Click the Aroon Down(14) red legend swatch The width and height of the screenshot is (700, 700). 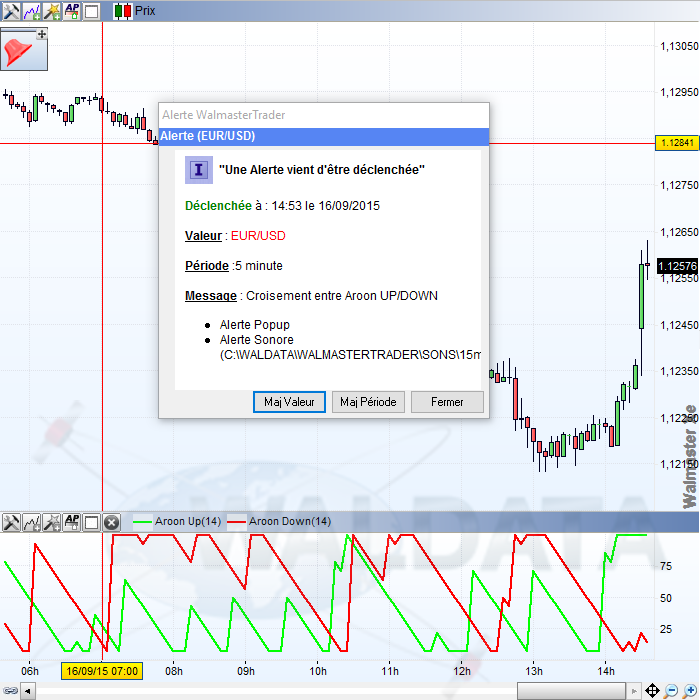click(237, 521)
